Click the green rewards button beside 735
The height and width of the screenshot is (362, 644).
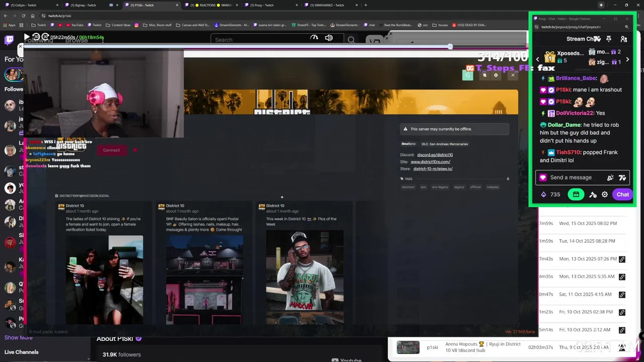[x=576, y=195]
